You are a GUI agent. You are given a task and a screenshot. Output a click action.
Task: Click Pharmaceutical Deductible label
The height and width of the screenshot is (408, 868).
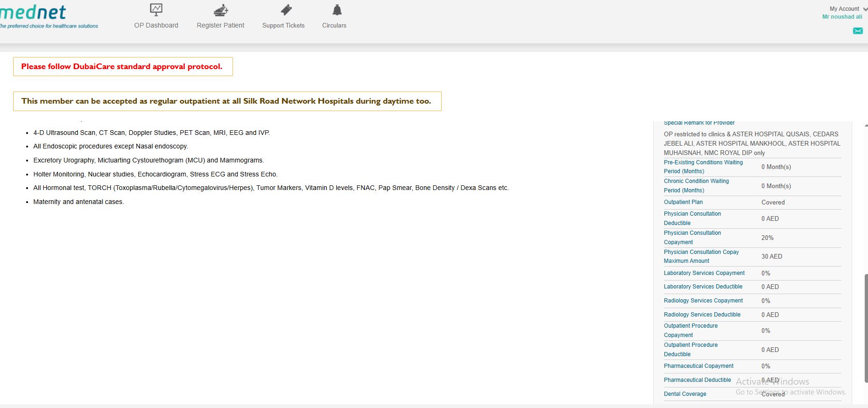698,380
